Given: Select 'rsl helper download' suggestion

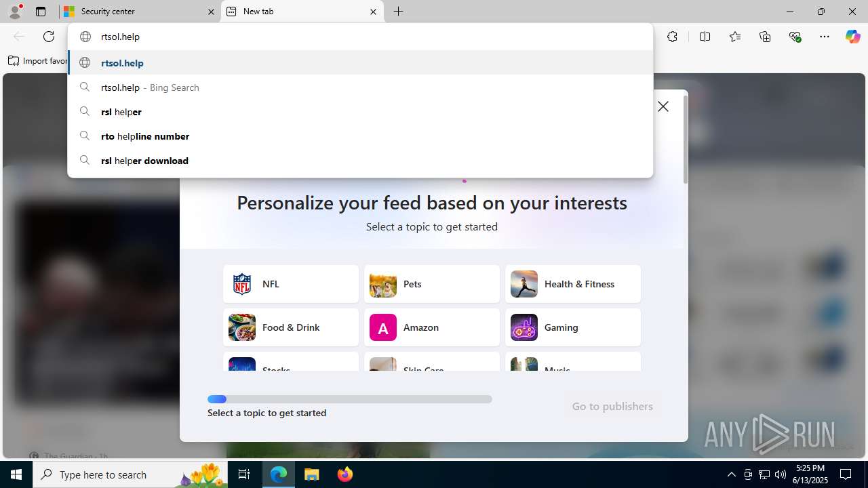Looking at the screenshot, I should [360, 161].
